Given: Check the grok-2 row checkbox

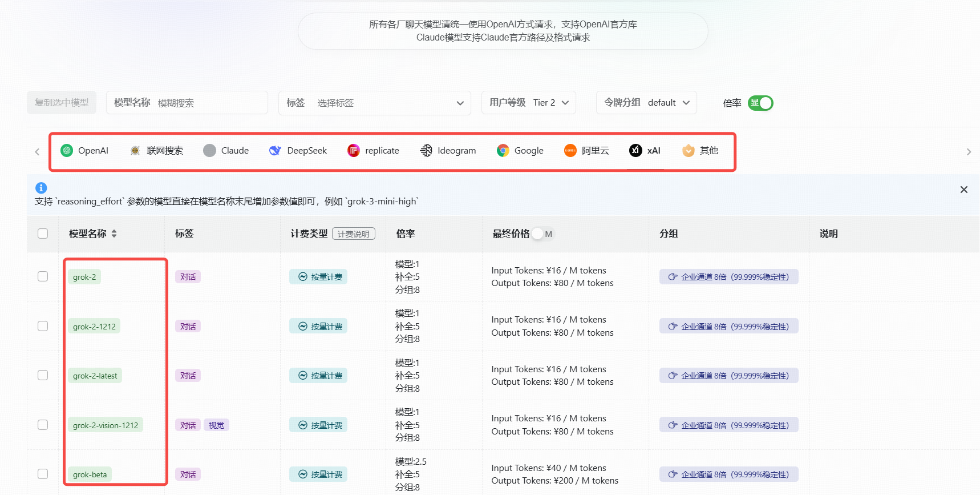Looking at the screenshot, I should [43, 276].
